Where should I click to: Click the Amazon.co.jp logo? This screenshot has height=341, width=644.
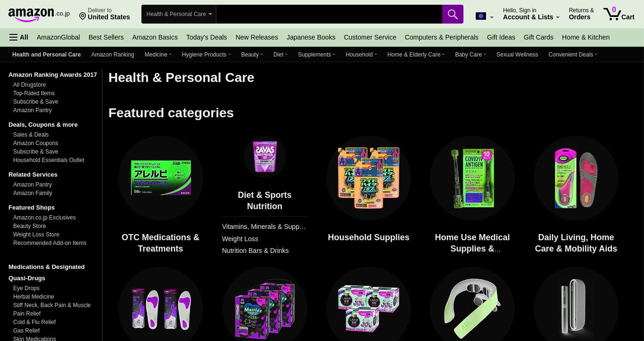(x=39, y=15)
